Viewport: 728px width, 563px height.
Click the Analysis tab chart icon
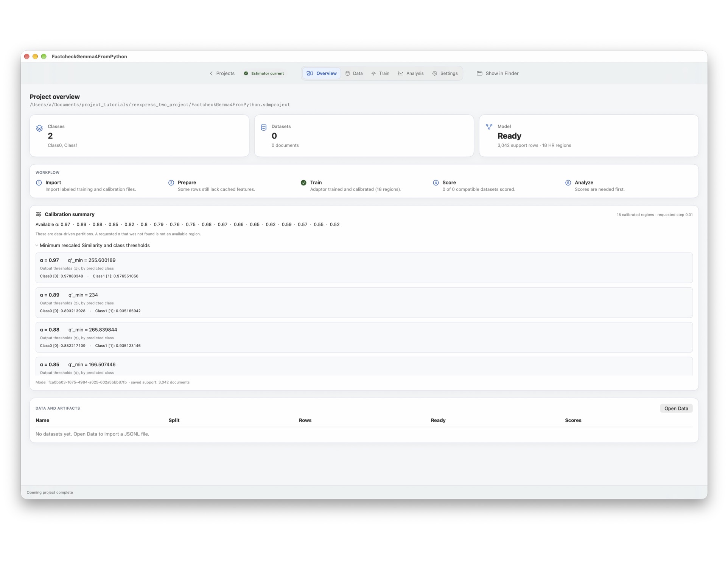point(400,73)
